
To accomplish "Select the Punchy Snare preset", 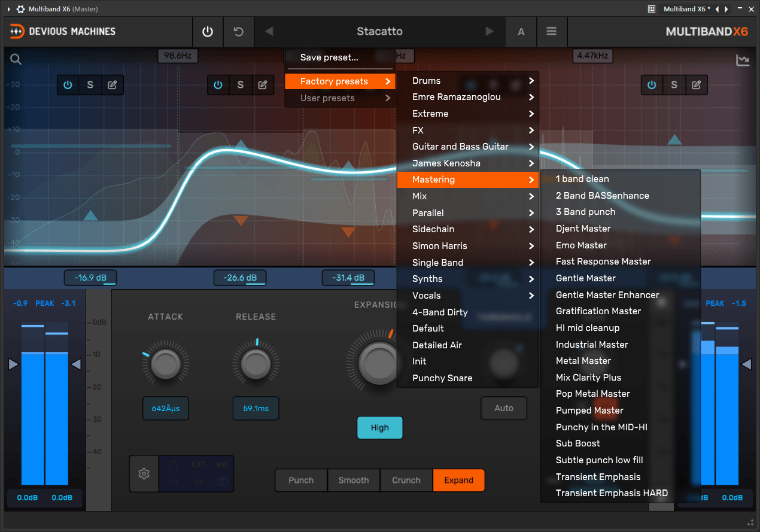I will coord(468,378).
